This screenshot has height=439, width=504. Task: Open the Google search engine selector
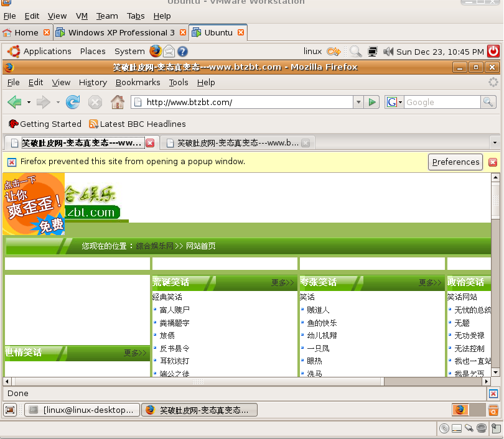click(x=394, y=103)
